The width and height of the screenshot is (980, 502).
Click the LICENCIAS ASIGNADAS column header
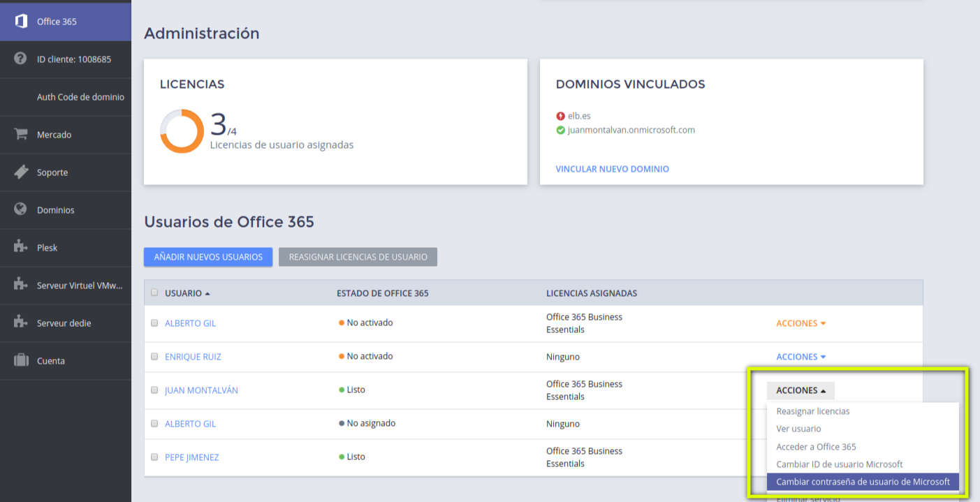click(592, 293)
